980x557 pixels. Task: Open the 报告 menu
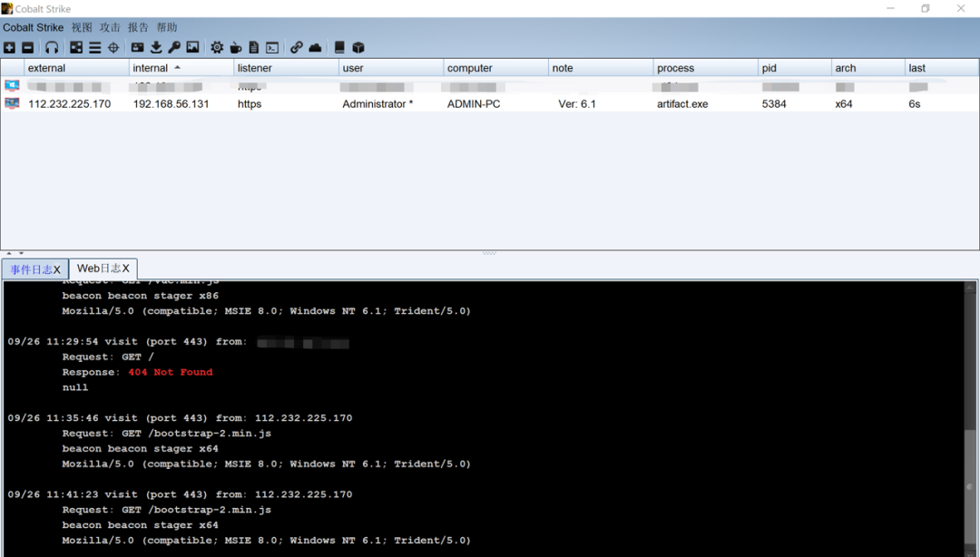[x=138, y=27]
